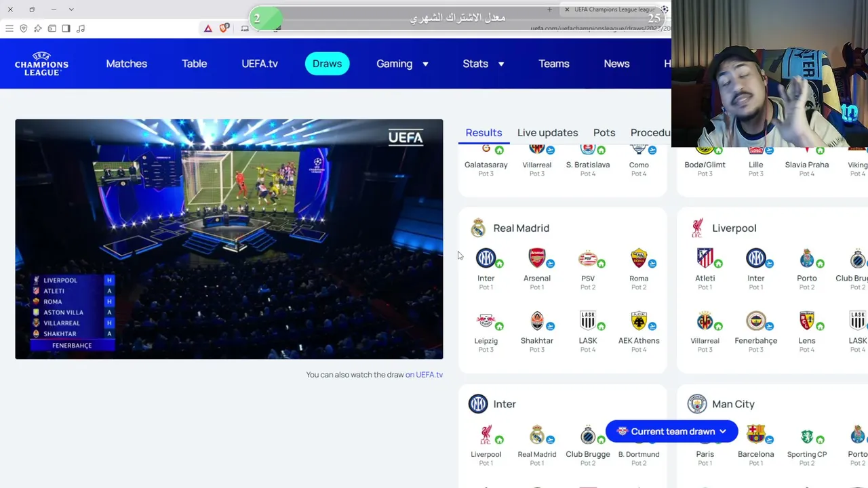Select the AEK Athens club logo
The height and width of the screenshot is (488, 868).
pyautogui.click(x=639, y=321)
